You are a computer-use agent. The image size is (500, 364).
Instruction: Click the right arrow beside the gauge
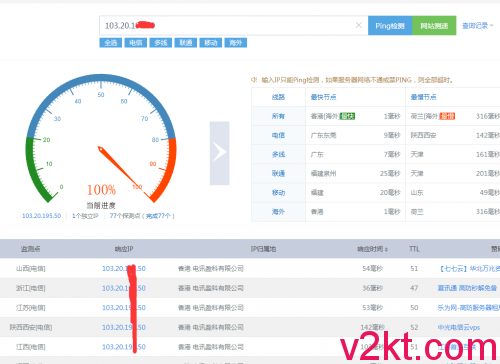point(219,153)
